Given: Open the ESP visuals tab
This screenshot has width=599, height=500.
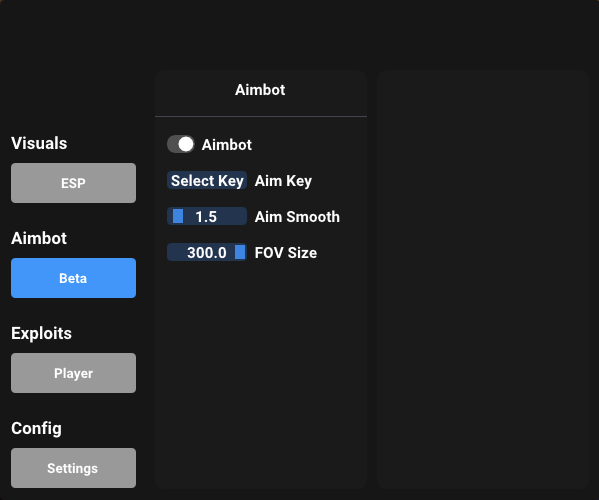Looking at the screenshot, I should point(73,183).
